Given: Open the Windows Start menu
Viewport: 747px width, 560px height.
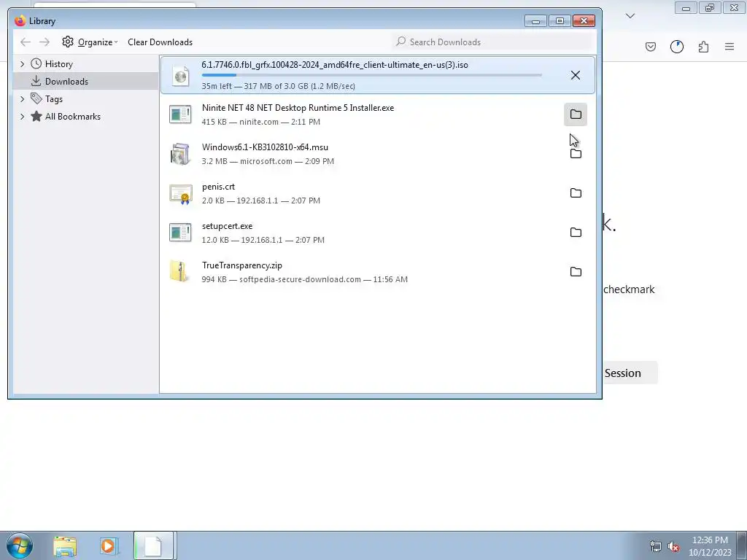Looking at the screenshot, I should 20,546.
